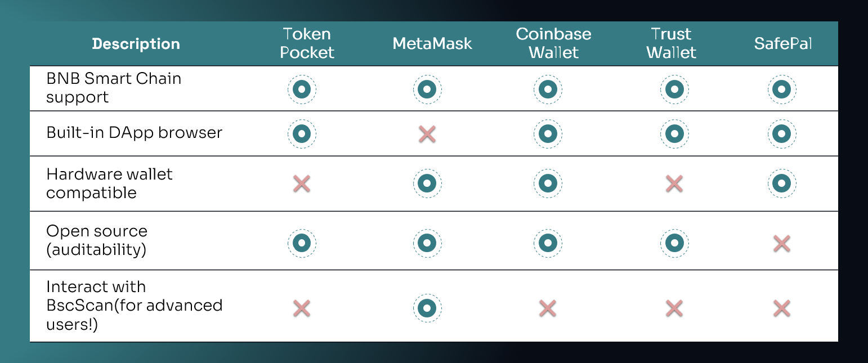Click SafePal's BscScan cross icon
Image resolution: width=868 pixels, height=363 pixels.
pyautogui.click(x=781, y=308)
